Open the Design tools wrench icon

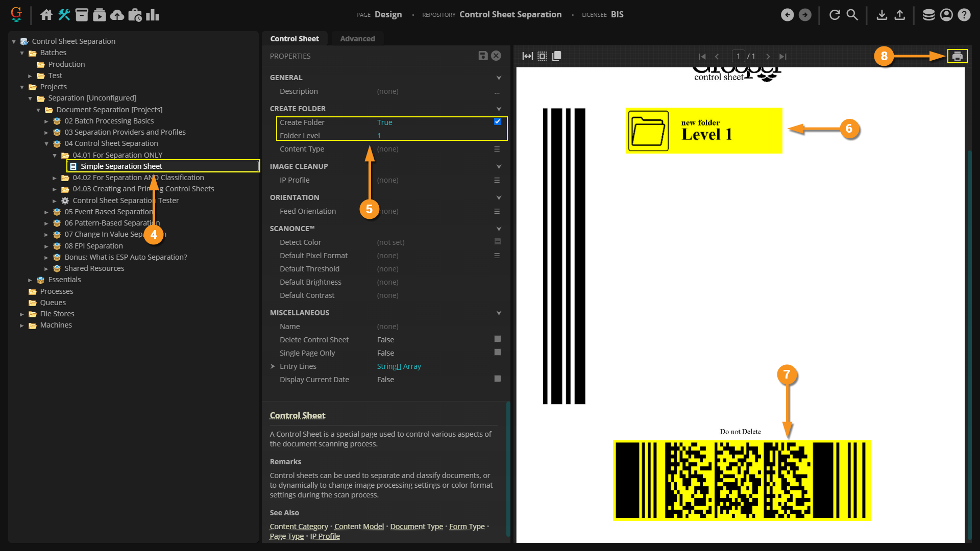(64, 15)
